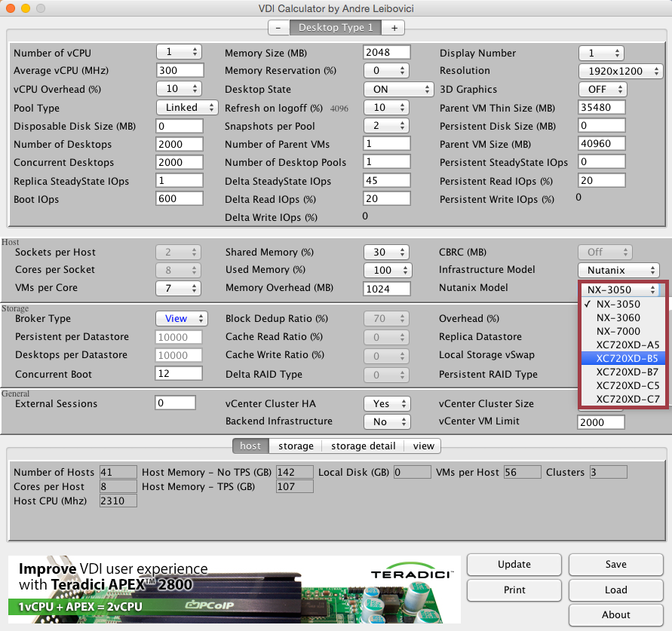Click the Update button
The image size is (672, 631).
[514, 564]
